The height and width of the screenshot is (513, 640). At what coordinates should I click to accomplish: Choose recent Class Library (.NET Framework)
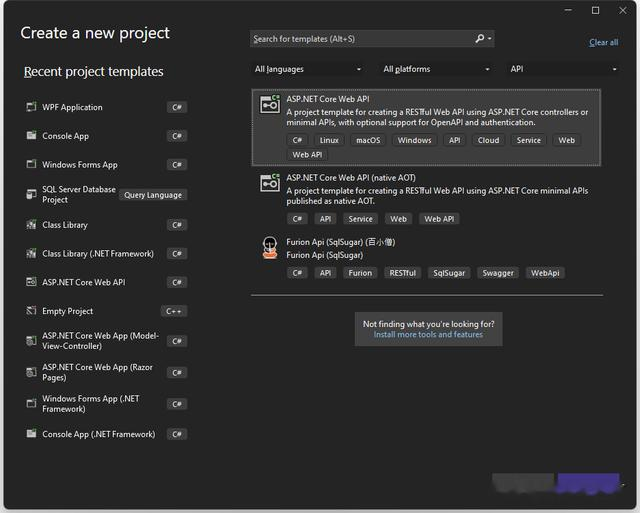click(x=106, y=253)
